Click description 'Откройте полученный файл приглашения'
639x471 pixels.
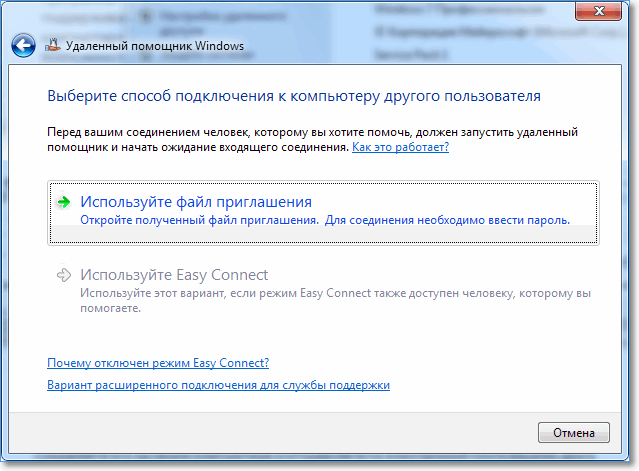point(199,220)
